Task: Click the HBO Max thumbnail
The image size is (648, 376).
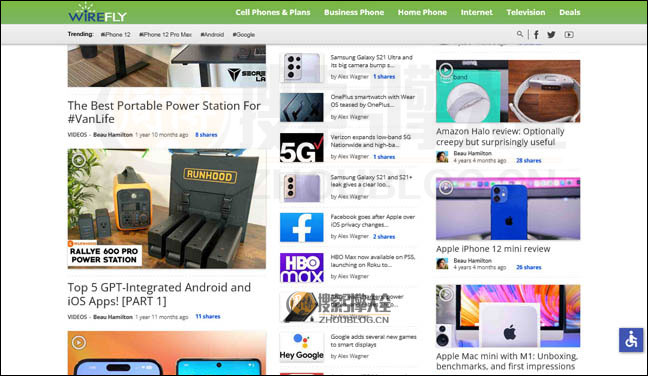Action: 302,267
